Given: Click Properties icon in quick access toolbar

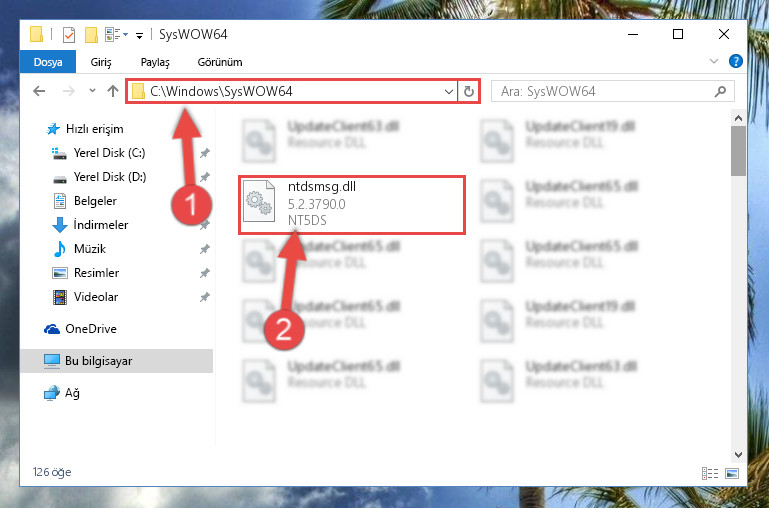Looking at the screenshot, I should [69, 35].
